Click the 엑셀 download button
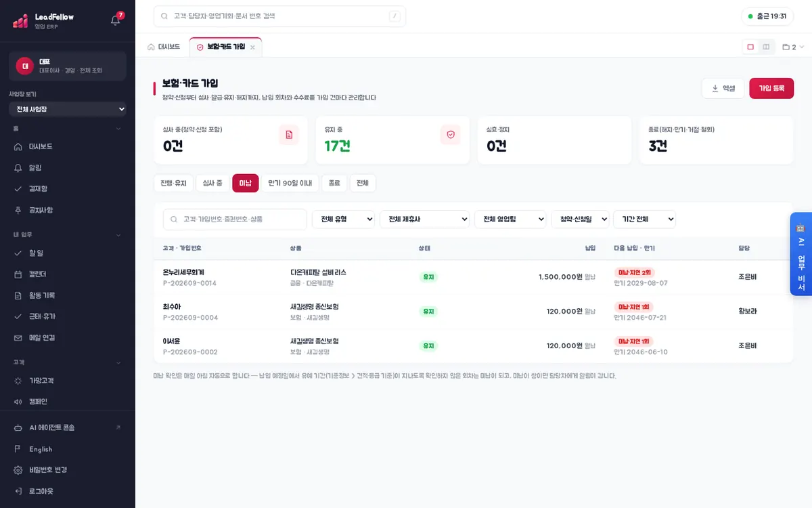 coord(723,88)
